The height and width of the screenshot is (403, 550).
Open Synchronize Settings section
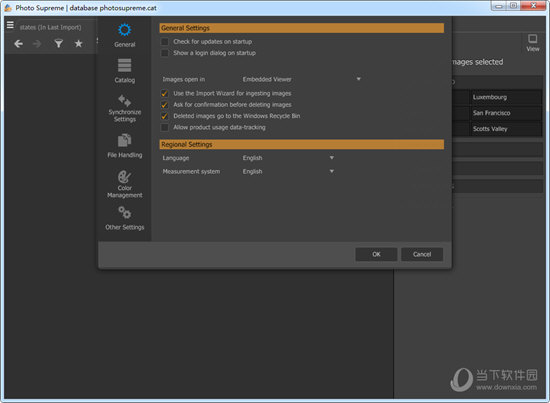point(125,108)
